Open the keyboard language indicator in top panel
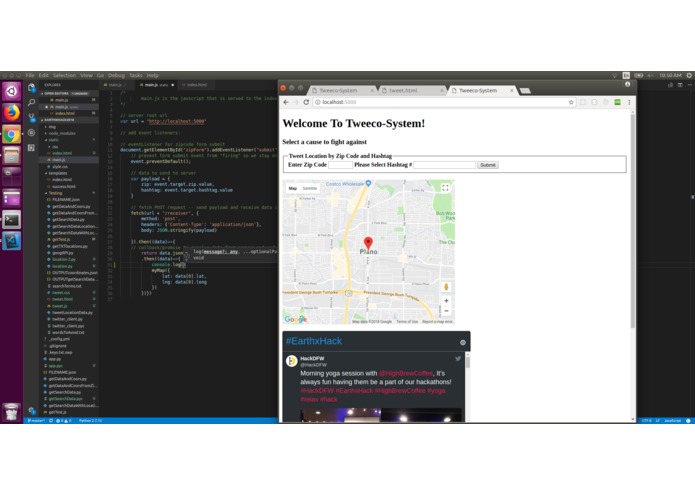This screenshot has width=695, height=494. click(626, 75)
